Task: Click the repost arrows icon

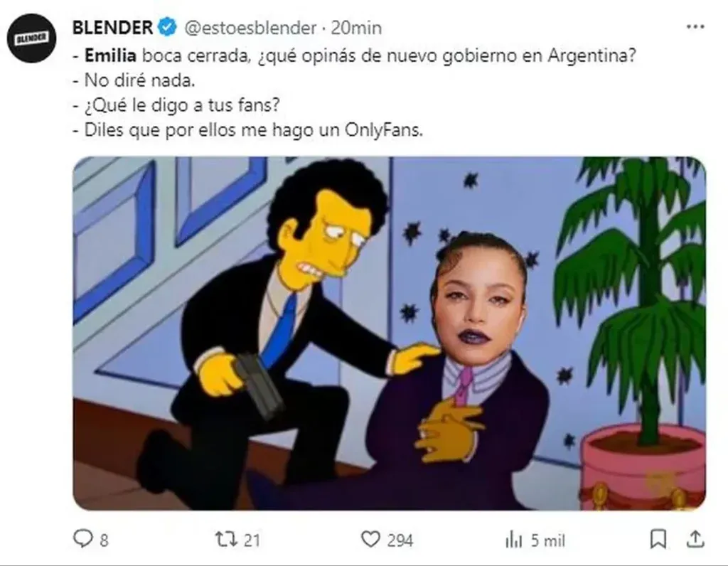Action: pyautogui.click(x=226, y=540)
